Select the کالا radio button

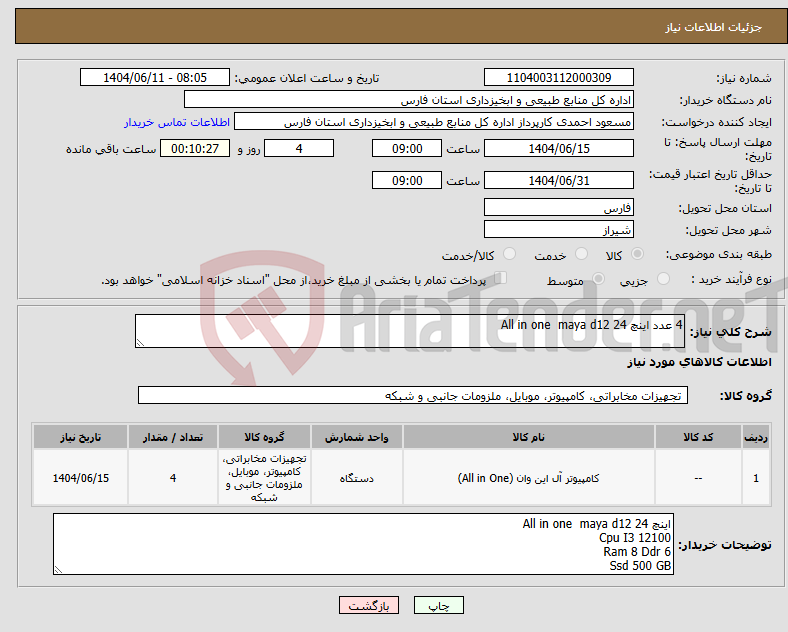point(637,254)
